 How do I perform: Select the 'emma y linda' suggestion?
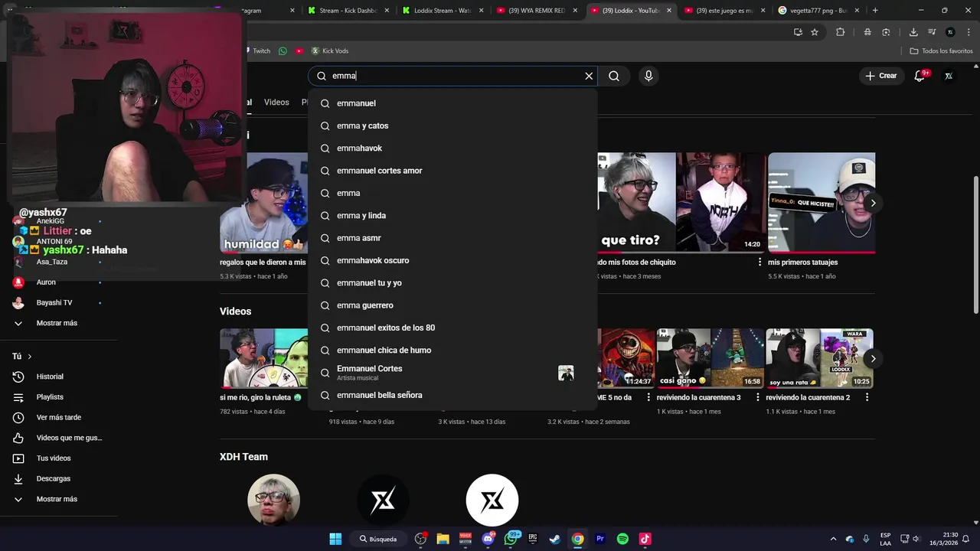click(x=452, y=216)
